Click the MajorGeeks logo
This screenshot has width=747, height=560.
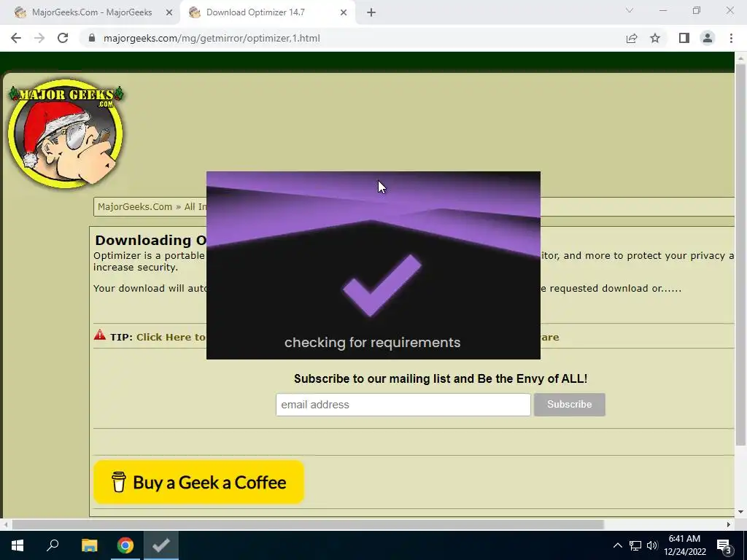click(66, 133)
